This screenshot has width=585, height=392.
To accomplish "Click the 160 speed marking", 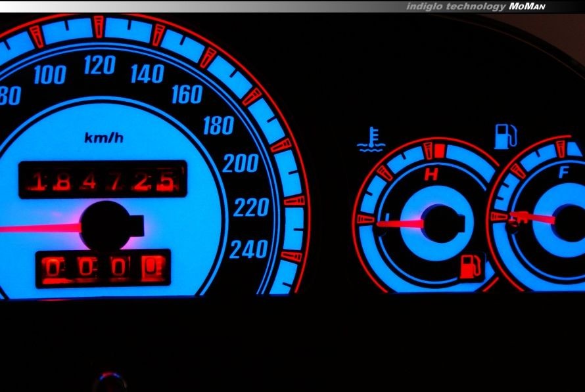I will [x=187, y=95].
